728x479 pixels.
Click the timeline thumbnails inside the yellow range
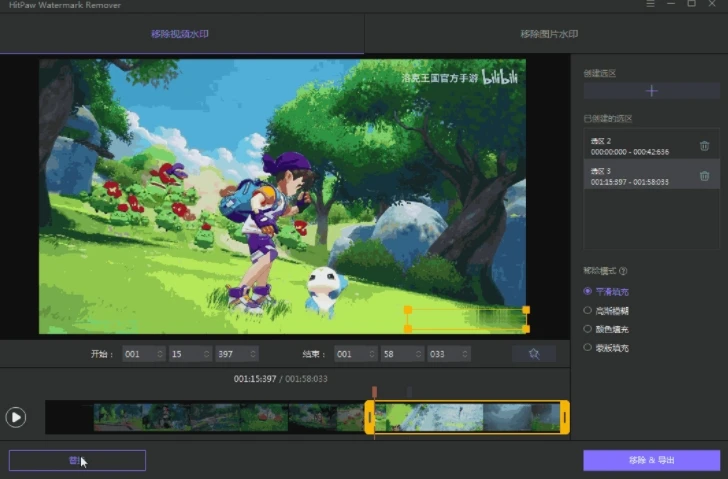(467, 417)
